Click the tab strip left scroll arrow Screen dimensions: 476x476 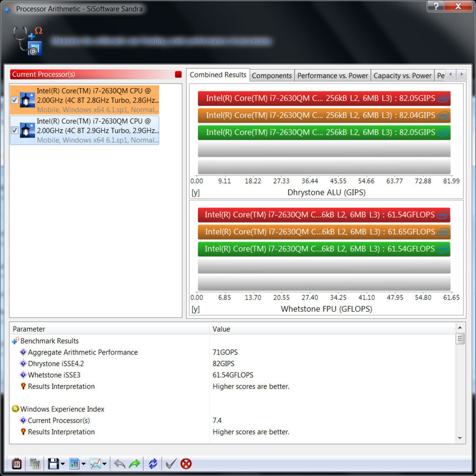pyautogui.click(x=450, y=74)
